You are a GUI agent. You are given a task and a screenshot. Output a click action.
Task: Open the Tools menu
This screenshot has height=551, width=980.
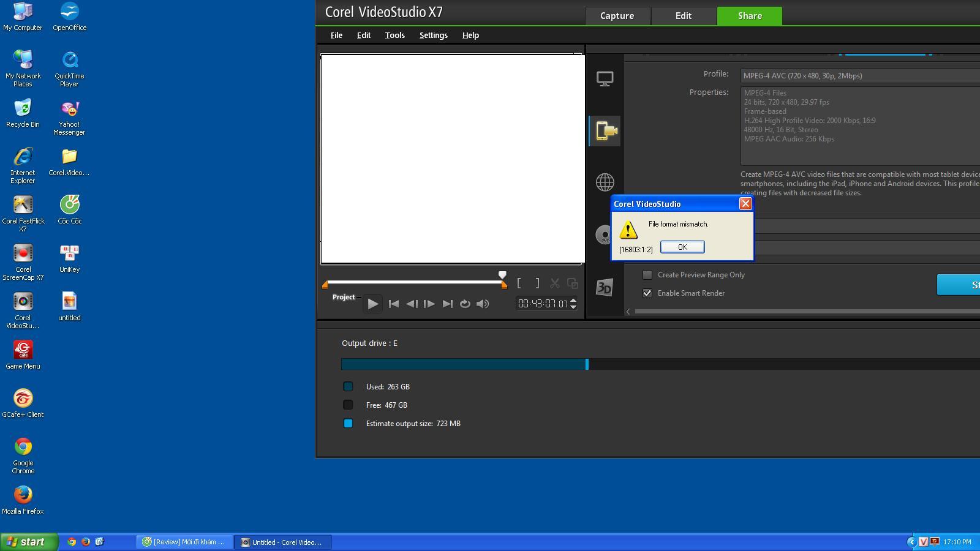pyautogui.click(x=394, y=35)
